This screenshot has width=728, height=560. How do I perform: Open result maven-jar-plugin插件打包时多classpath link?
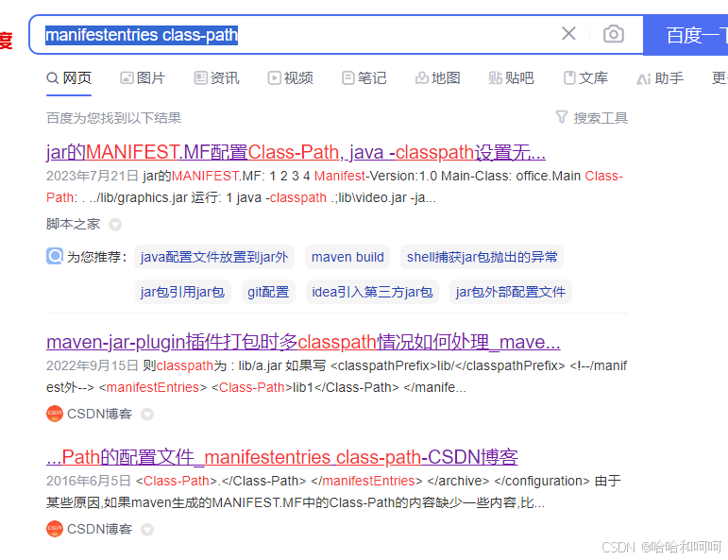303,342
